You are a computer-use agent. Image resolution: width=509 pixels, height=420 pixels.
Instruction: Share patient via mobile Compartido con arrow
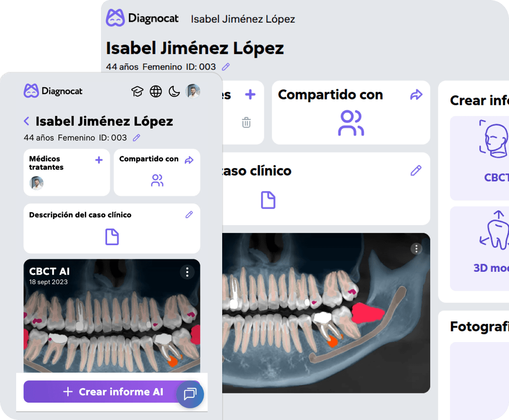coord(189,160)
